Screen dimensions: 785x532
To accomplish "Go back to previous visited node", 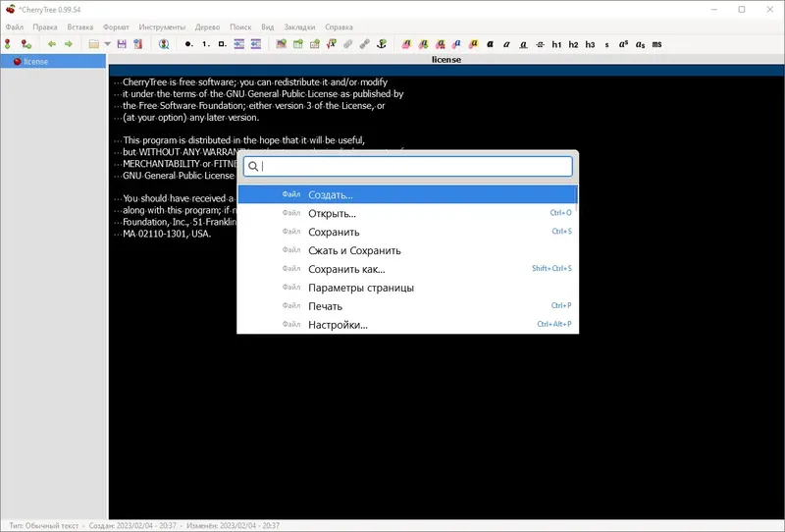I will coord(52,44).
